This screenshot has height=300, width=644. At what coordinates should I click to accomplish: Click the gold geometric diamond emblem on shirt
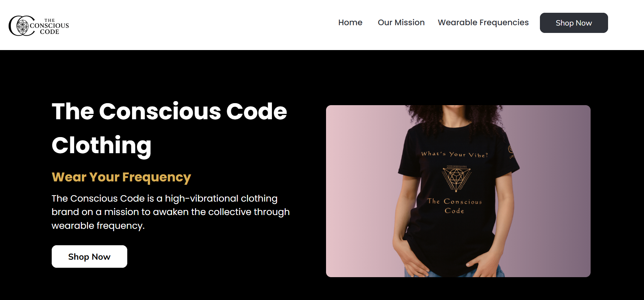pyautogui.click(x=456, y=179)
